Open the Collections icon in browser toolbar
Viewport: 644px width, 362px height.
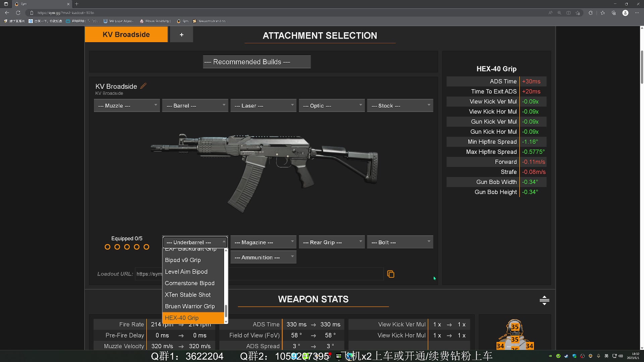tap(614, 13)
